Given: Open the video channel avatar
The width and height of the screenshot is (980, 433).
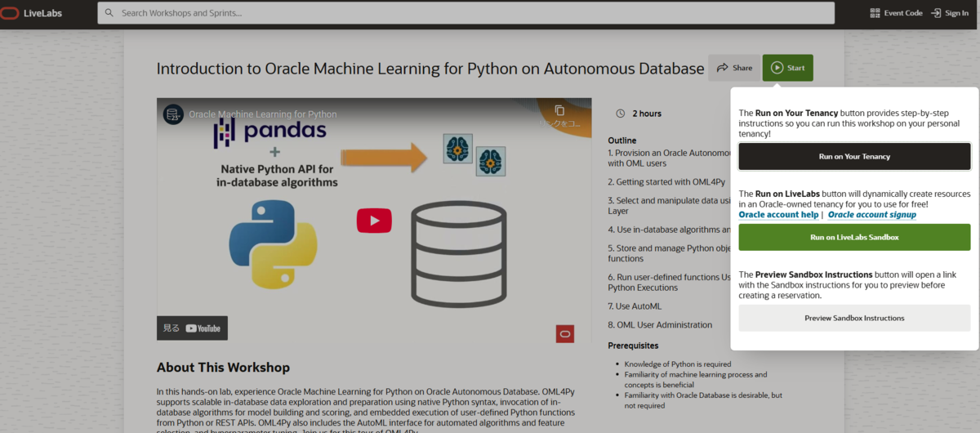Looking at the screenshot, I should click(x=173, y=114).
